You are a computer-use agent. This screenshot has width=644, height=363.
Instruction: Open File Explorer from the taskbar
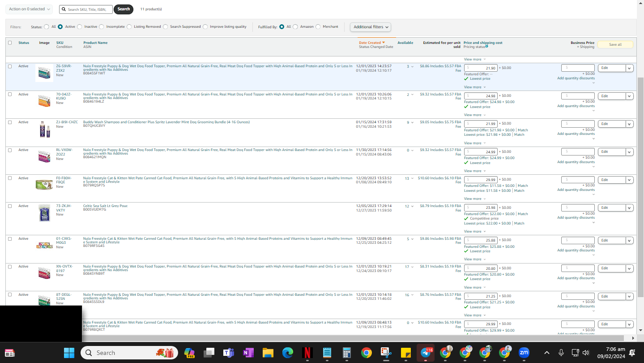[268, 353]
